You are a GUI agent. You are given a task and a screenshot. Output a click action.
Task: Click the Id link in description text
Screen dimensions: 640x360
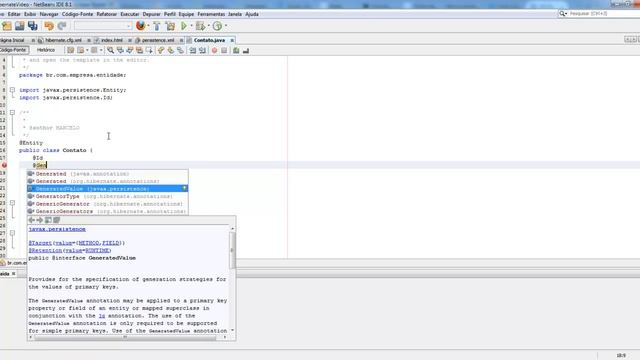click(x=102, y=316)
